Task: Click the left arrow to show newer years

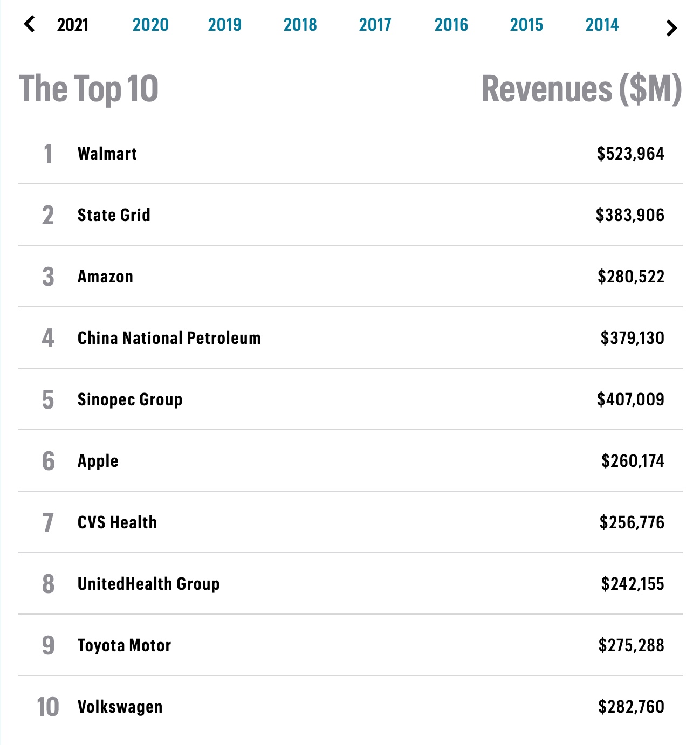Action: pyautogui.click(x=30, y=24)
